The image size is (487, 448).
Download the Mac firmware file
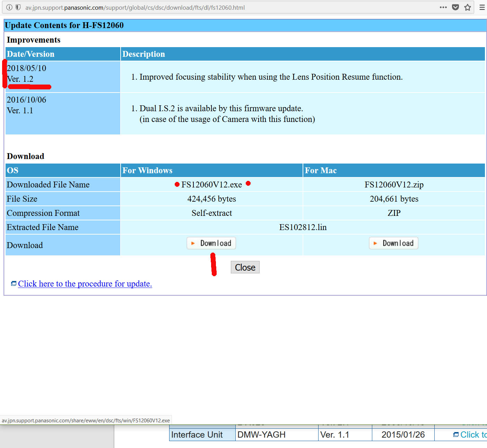point(394,243)
